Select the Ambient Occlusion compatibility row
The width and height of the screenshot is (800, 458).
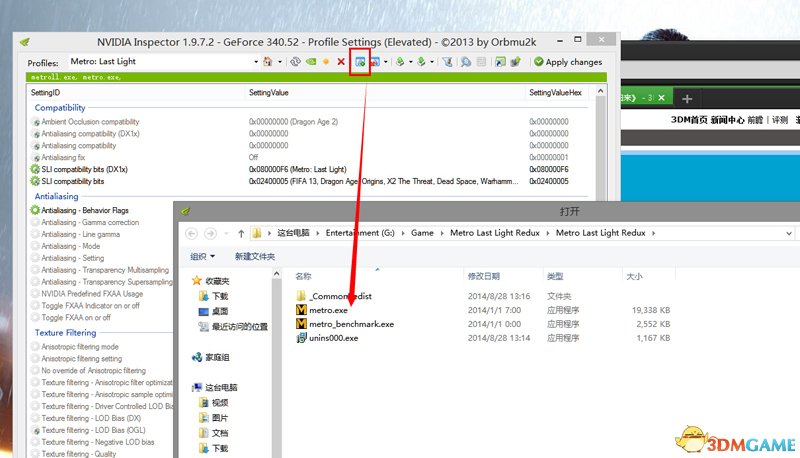pyautogui.click(x=309, y=121)
